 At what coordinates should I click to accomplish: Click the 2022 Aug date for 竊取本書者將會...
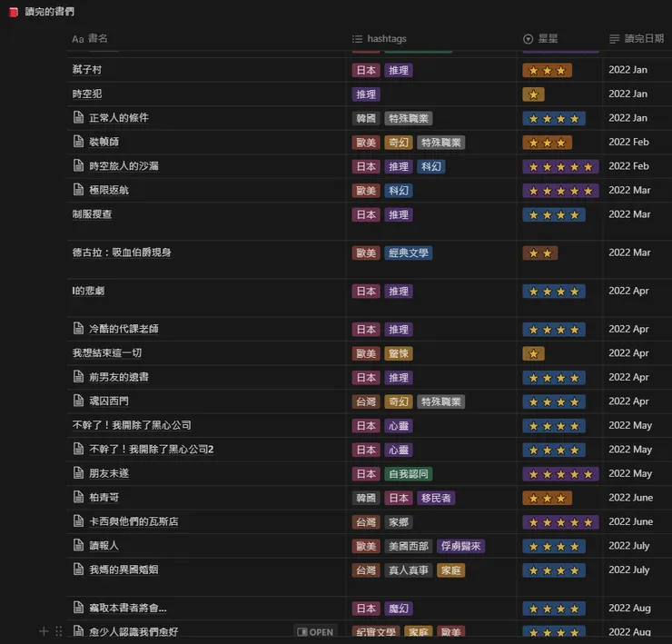click(x=629, y=608)
